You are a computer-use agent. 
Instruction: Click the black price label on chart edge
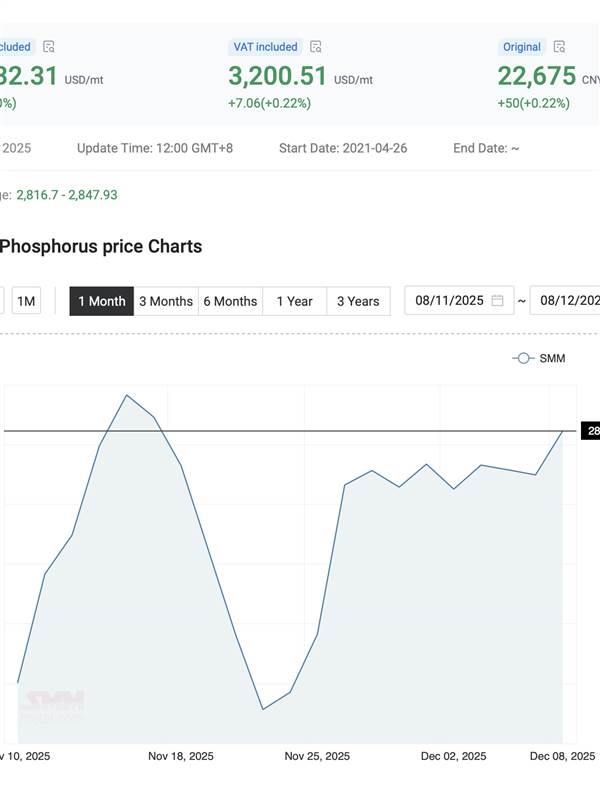(x=590, y=431)
